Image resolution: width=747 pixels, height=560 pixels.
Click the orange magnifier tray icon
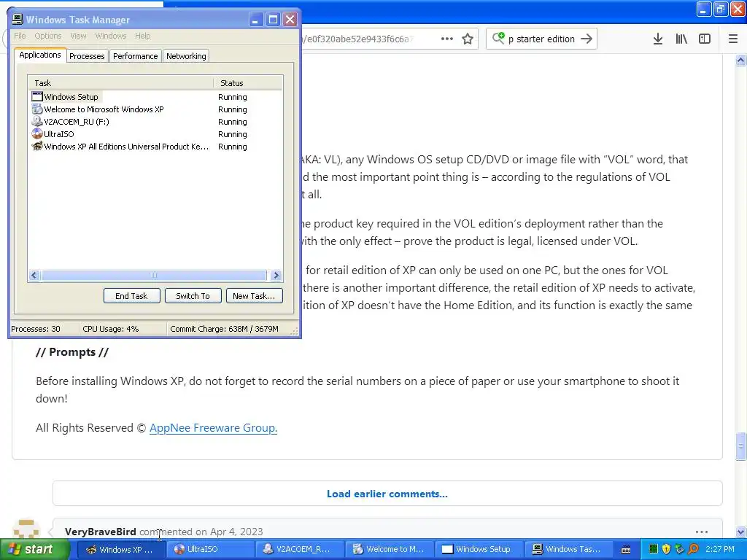pyautogui.click(x=693, y=549)
